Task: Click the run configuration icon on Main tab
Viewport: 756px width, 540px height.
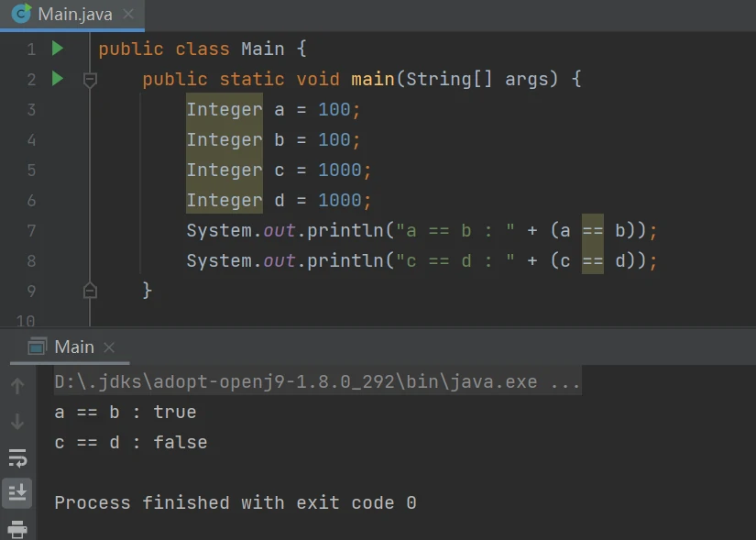Action: tap(38, 347)
